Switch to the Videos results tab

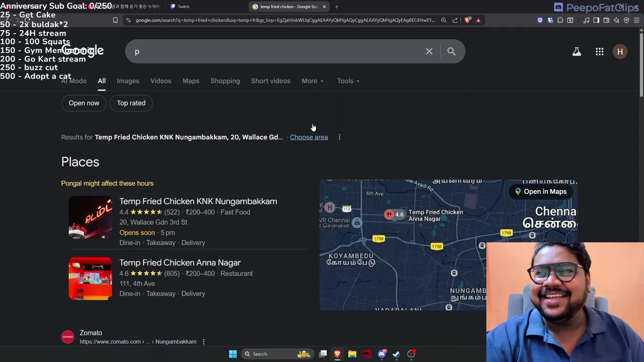[x=161, y=81]
